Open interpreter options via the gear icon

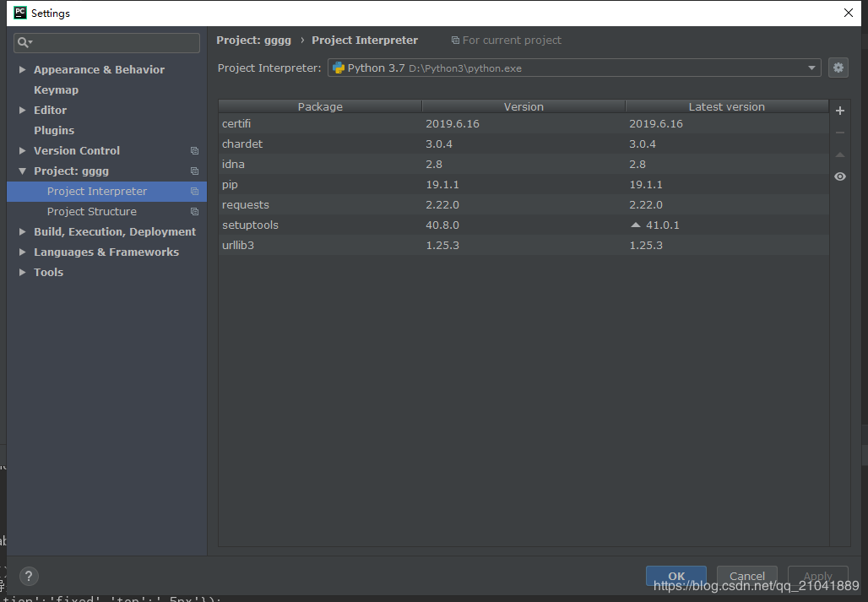(838, 68)
